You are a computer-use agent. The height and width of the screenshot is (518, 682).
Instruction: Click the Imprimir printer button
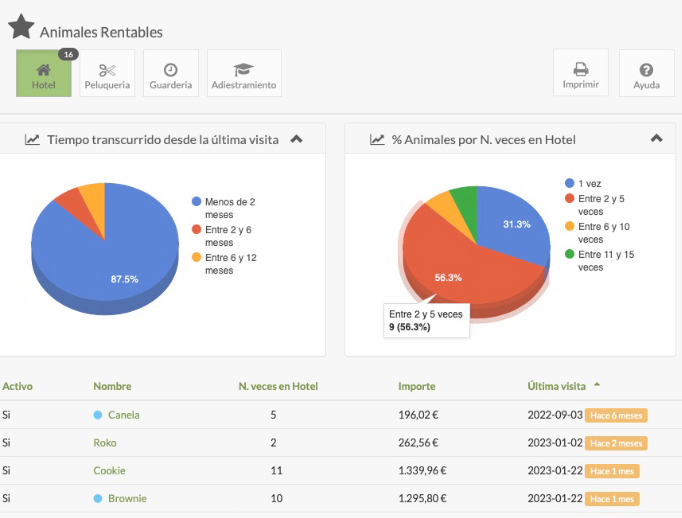tap(580, 73)
